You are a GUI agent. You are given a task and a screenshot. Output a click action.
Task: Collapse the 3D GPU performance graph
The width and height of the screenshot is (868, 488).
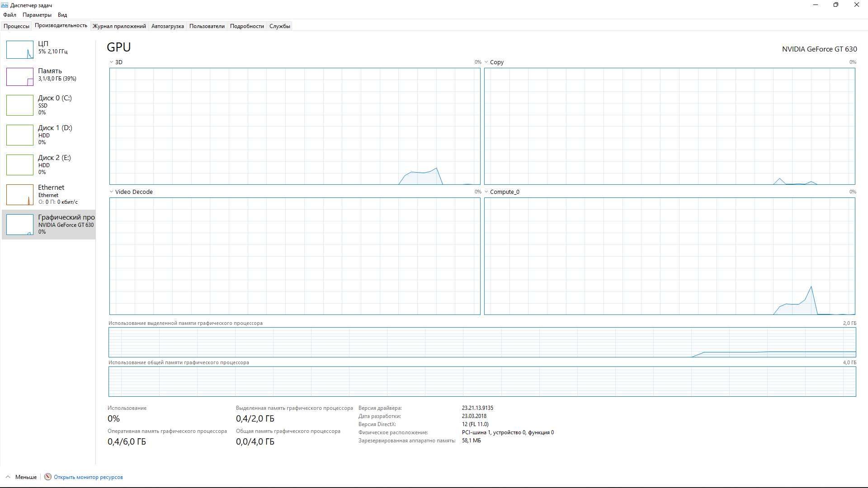point(111,62)
